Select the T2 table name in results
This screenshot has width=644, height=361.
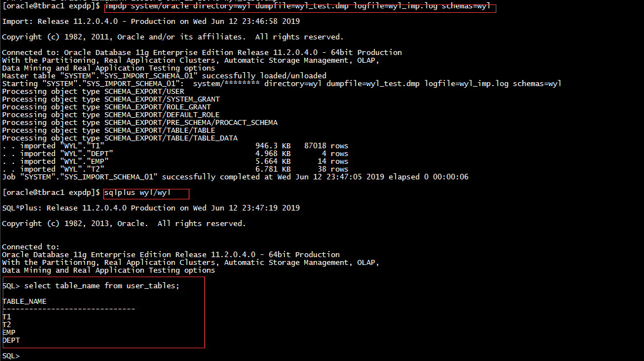coord(7,324)
